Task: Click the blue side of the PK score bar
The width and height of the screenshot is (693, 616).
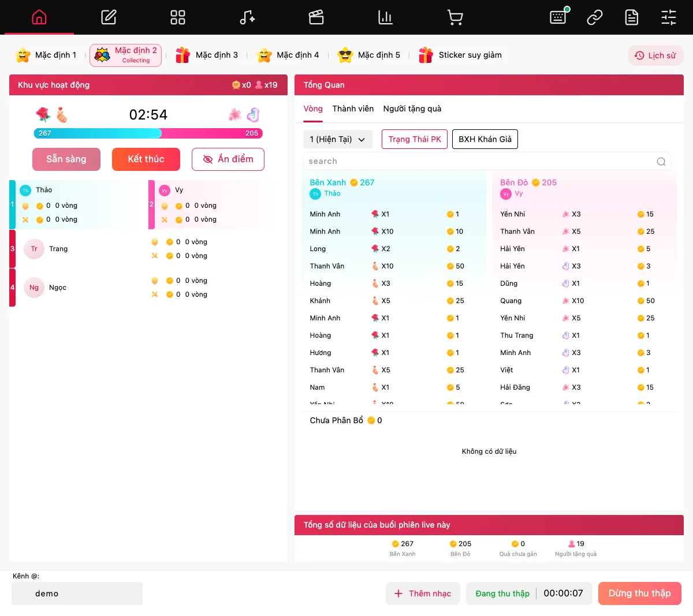Action: pos(97,133)
